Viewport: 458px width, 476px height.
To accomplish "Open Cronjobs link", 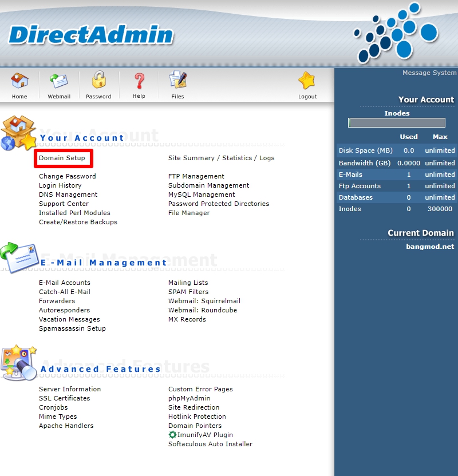I will [x=53, y=407].
